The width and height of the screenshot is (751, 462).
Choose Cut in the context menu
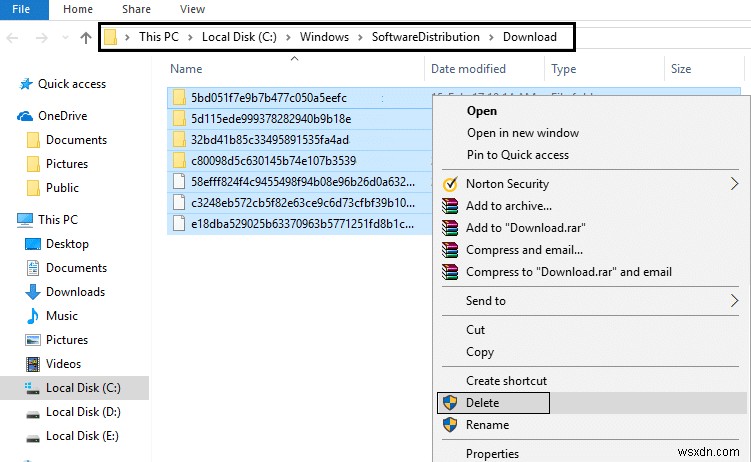(x=475, y=330)
